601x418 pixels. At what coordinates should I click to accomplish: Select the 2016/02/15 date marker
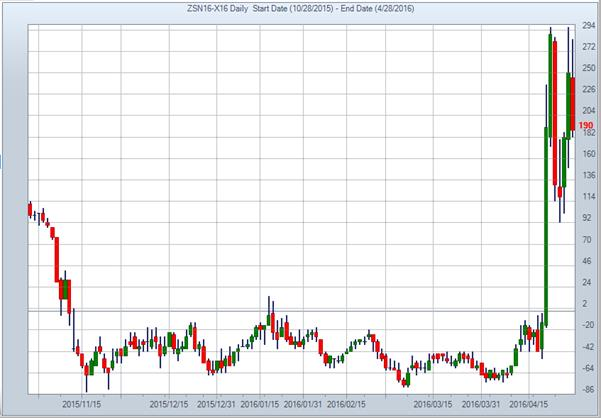(345, 404)
